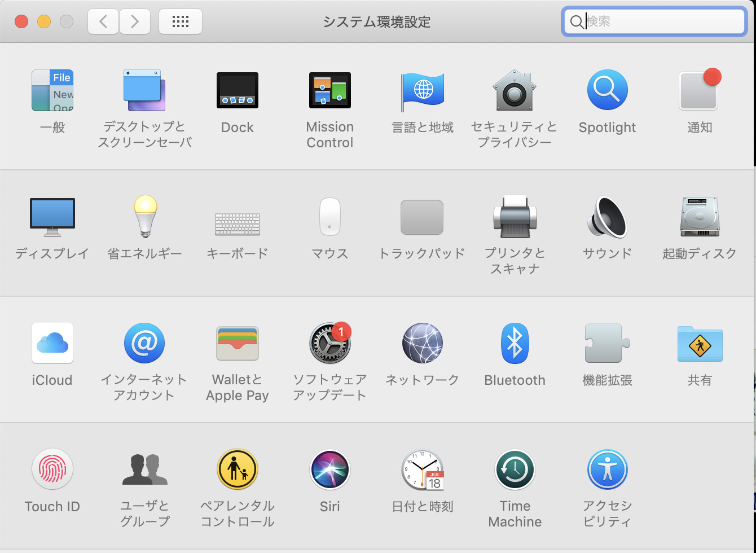Click the show-all grid button
Image resolution: width=756 pixels, height=553 pixels.
pos(181,21)
